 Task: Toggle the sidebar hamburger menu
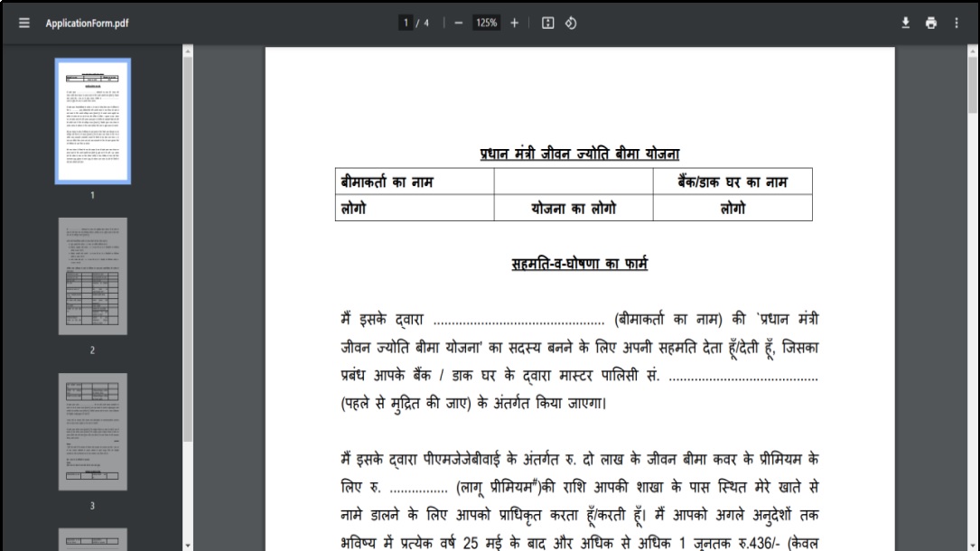pyautogui.click(x=23, y=23)
